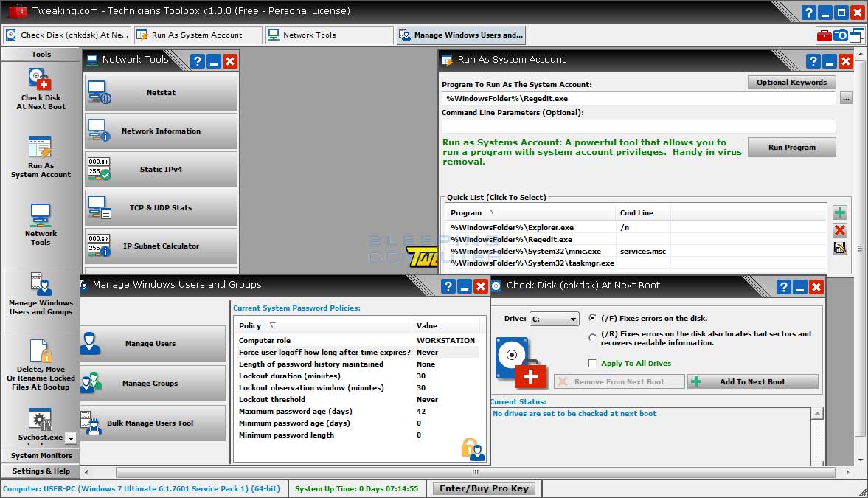Expand Tools section header in sidebar
This screenshot has height=498, width=868.
click(41, 55)
